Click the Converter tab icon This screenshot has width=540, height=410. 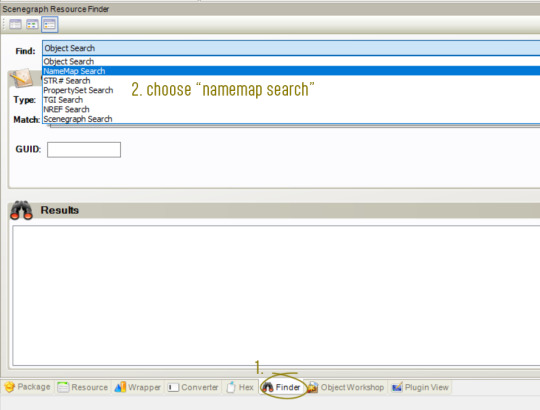click(x=173, y=388)
